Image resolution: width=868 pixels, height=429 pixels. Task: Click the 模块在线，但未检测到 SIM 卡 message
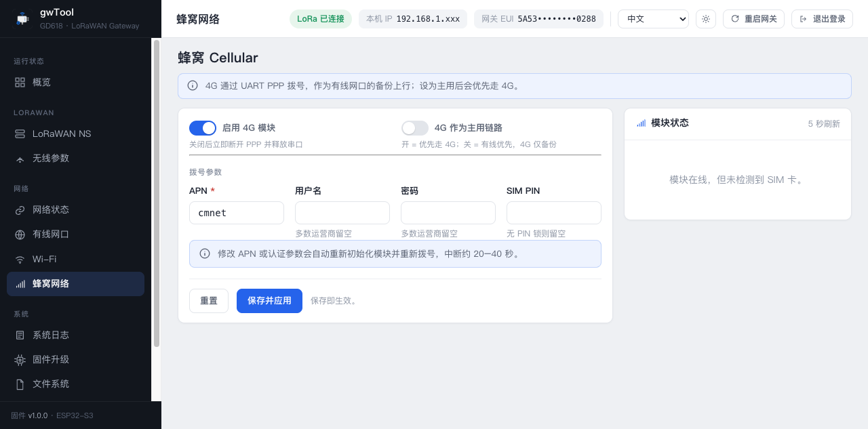coord(738,180)
